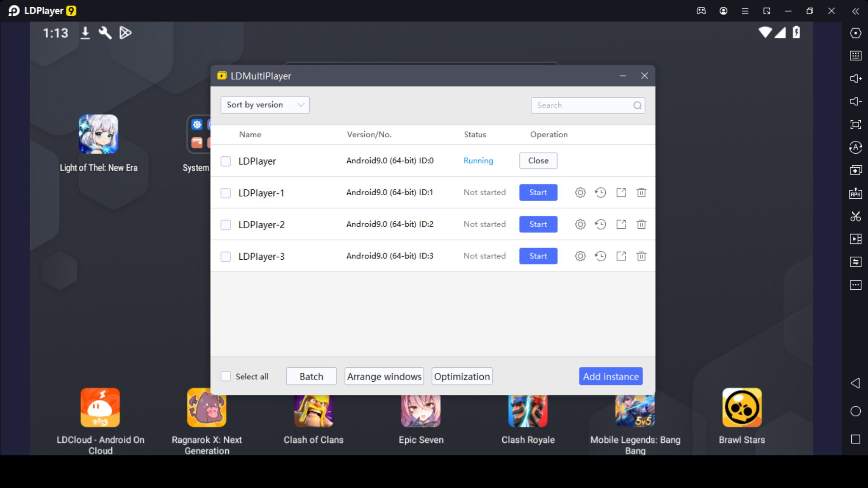Expand Sort by version dropdown
This screenshot has width=868, height=488.
pos(264,104)
